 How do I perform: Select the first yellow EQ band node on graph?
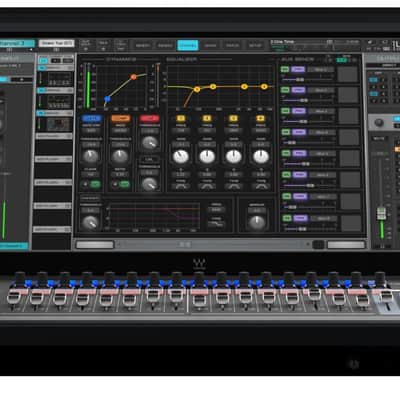pyautogui.click(x=197, y=89)
